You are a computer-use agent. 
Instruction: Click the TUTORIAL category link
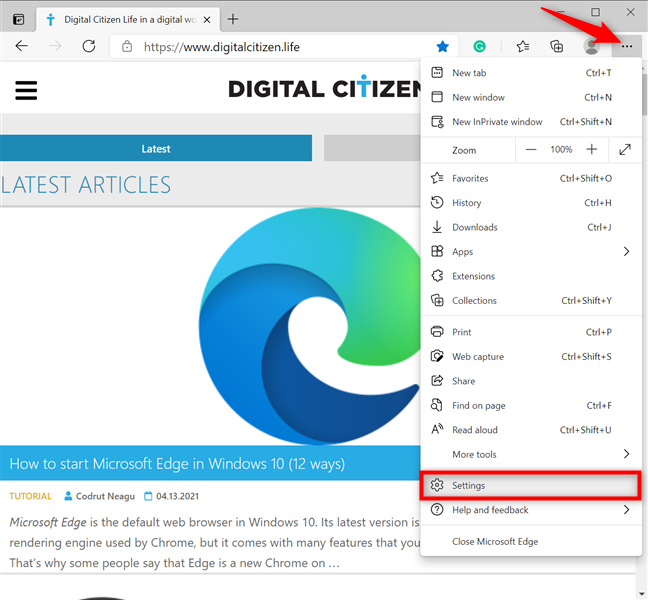[x=30, y=496]
